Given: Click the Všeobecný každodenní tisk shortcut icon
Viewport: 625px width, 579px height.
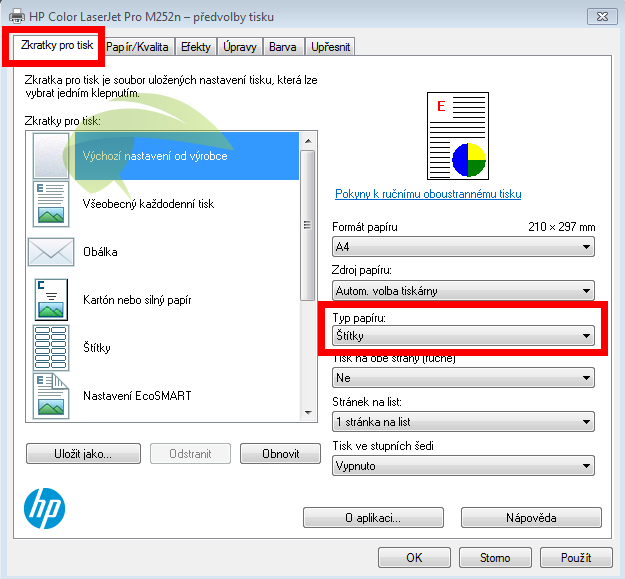Looking at the screenshot, I should (x=50, y=204).
